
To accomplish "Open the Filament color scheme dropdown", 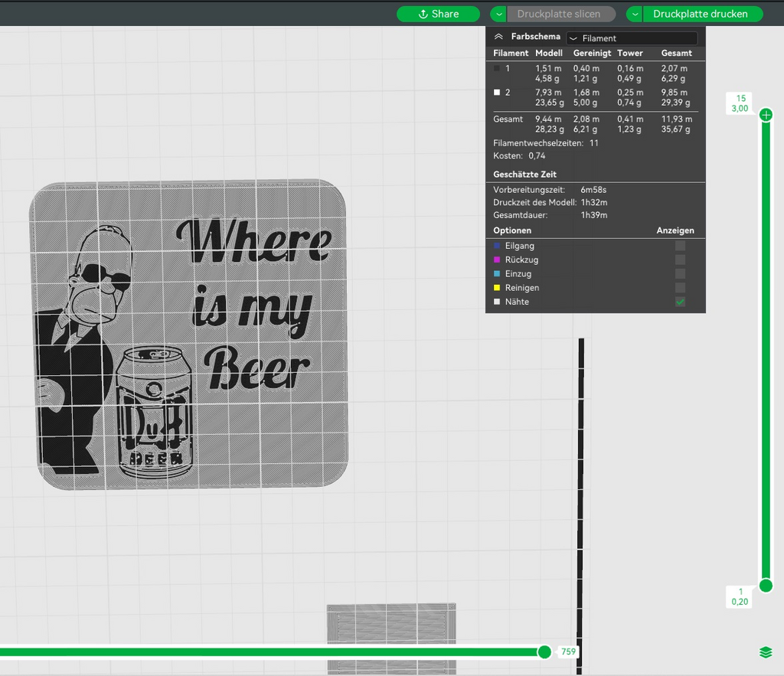I will click(x=632, y=38).
